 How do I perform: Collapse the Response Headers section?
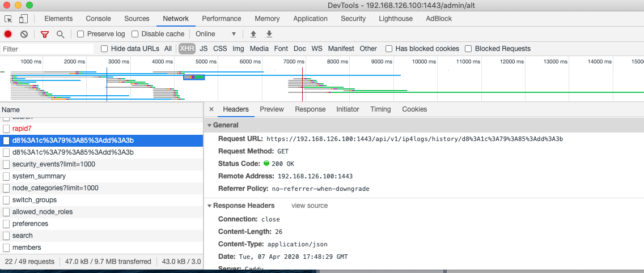[x=210, y=206]
